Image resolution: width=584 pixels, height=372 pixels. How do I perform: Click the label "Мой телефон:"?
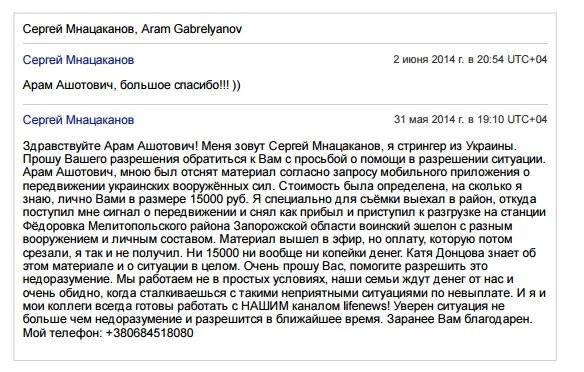pos(63,333)
